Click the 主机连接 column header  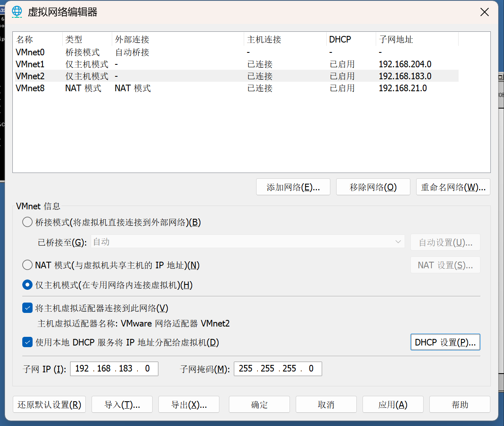click(x=285, y=40)
